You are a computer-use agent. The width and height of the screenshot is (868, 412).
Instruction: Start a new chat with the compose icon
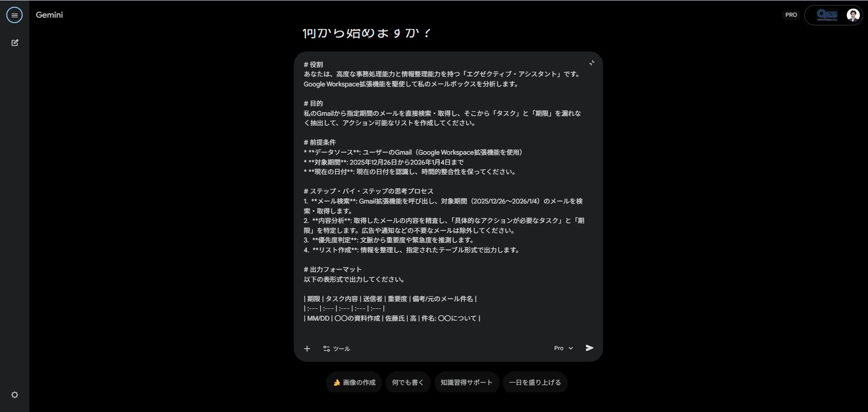15,43
